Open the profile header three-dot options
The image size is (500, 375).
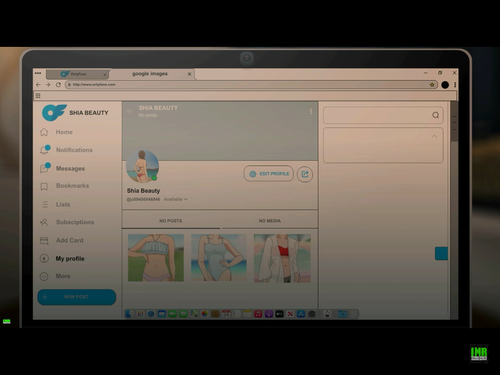click(x=311, y=111)
